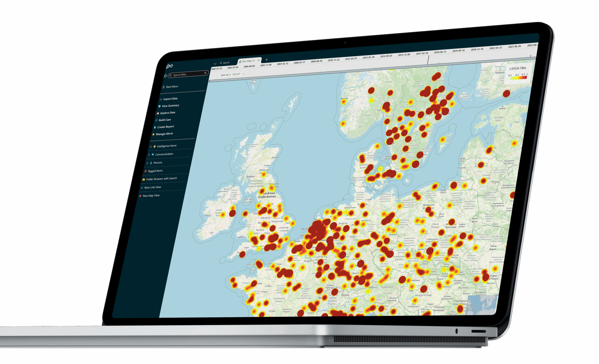
Task: Click the Folder Browser folder icon
Action: pos(144,179)
